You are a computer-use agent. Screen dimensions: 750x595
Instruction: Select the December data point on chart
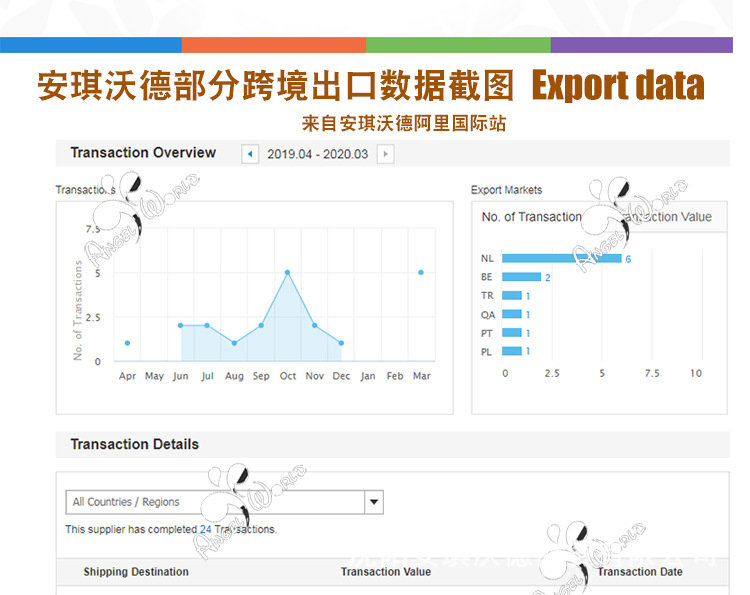tap(341, 343)
